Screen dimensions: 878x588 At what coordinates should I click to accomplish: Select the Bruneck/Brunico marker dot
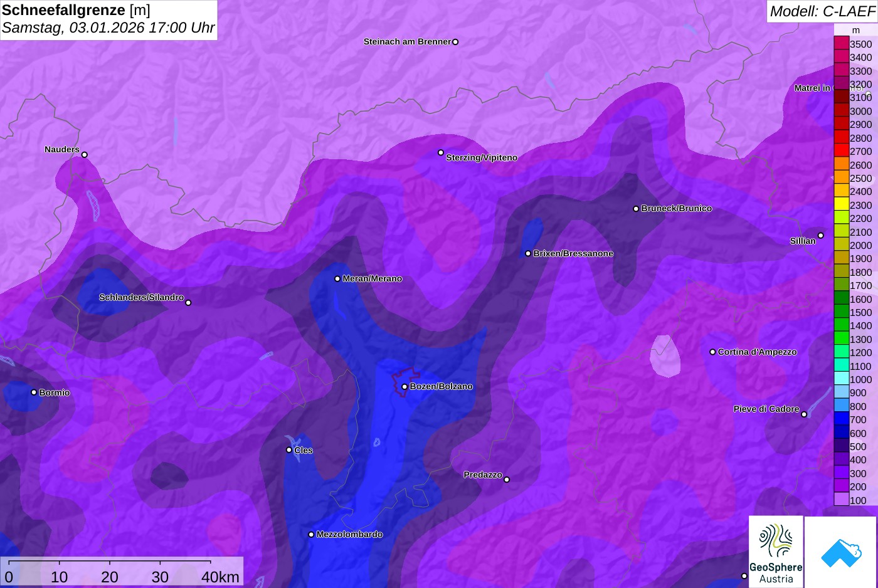point(636,209)
